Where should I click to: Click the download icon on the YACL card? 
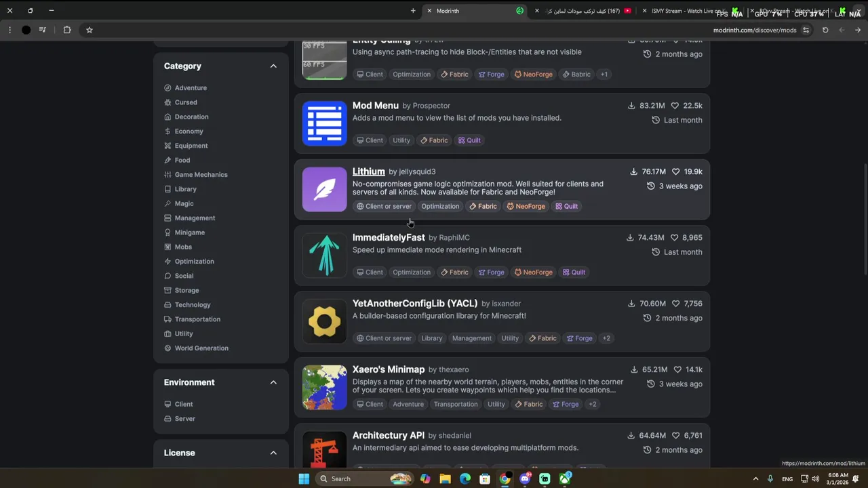click(x=631, y=304)
